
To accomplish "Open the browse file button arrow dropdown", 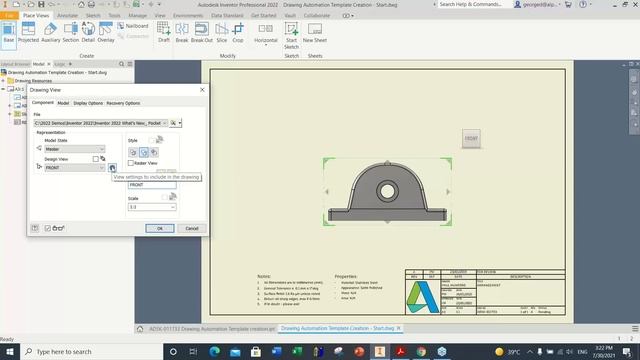I will [x=180, y=123].
